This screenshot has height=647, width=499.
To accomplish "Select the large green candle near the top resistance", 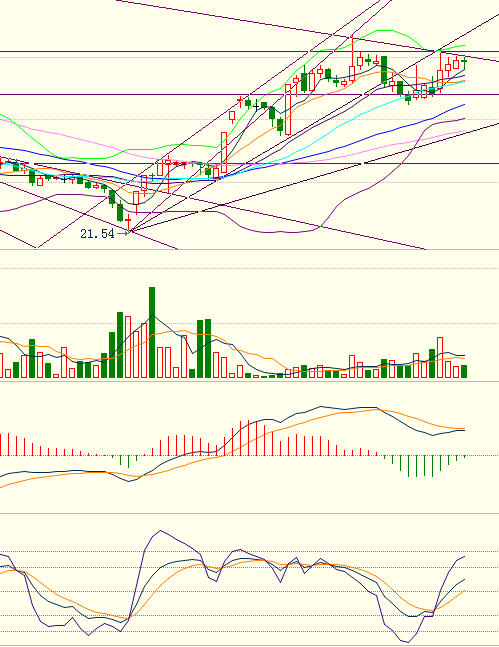I will (384, 70).
